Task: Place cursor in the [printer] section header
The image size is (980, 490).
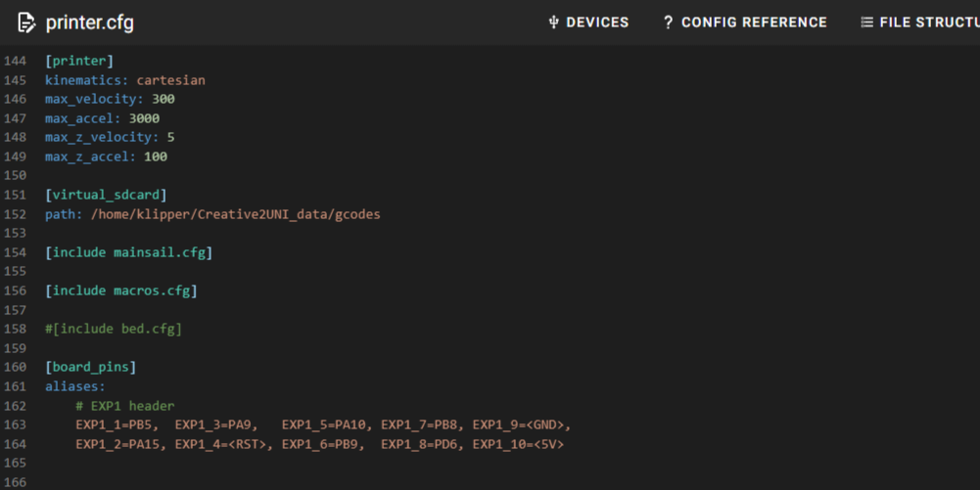Action: point(79,61)
